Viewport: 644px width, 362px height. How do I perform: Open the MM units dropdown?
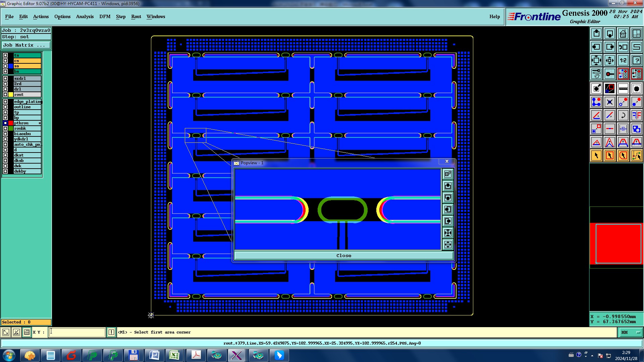tap(630, 332)
